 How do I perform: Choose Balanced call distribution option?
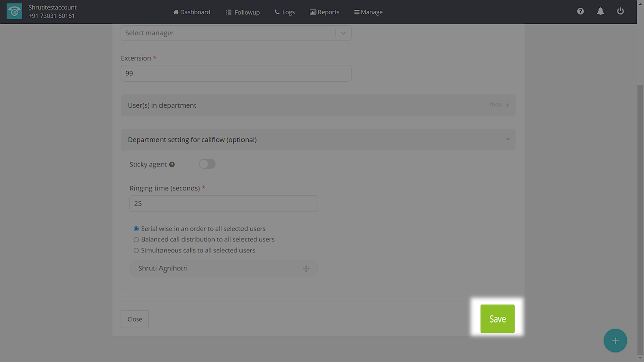tap(136, 240)
